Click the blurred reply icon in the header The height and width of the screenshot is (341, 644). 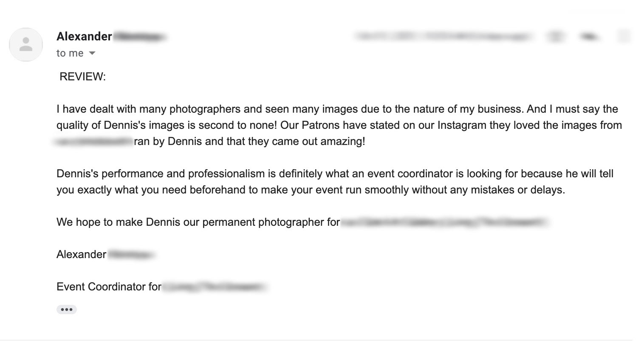589,37
